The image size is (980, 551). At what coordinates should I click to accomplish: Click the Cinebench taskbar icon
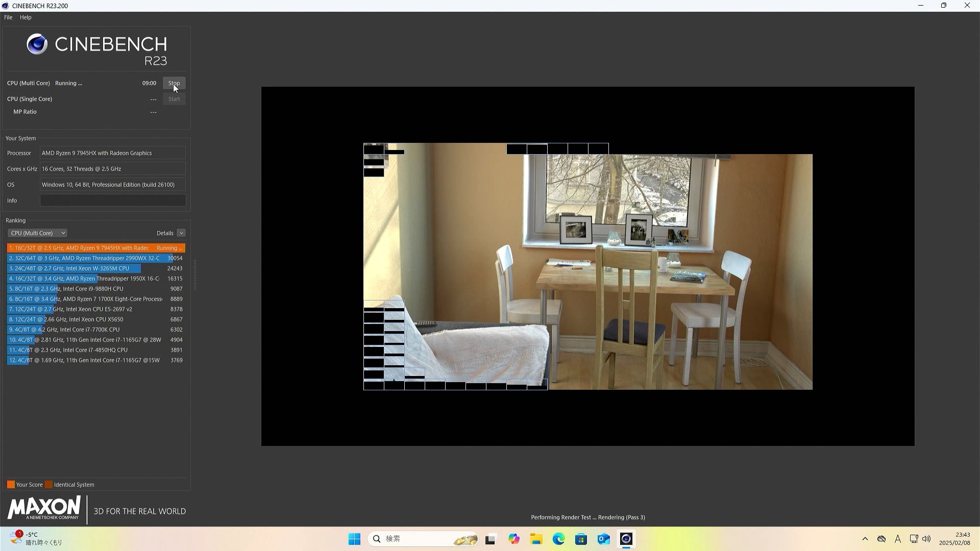tap(626, 539)
